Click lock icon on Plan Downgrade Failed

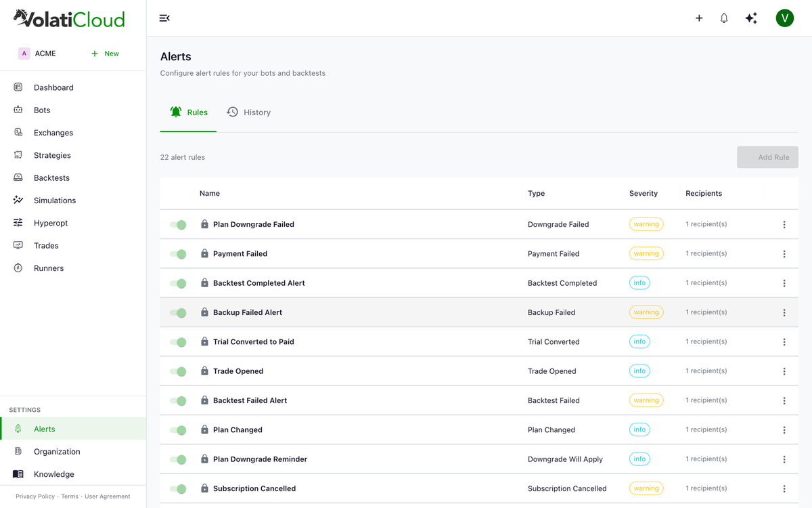pyautogui.click(x=204, y=224)
